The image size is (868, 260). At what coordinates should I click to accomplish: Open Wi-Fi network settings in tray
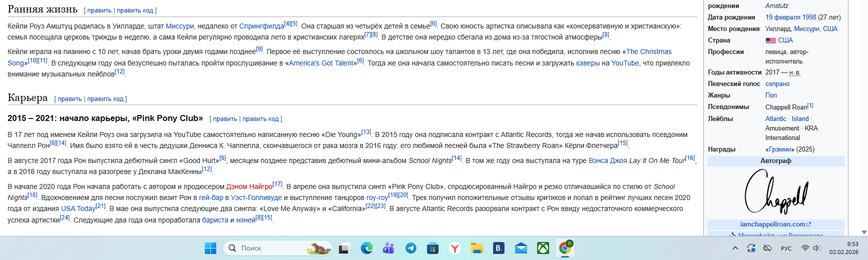pos(805,248)
